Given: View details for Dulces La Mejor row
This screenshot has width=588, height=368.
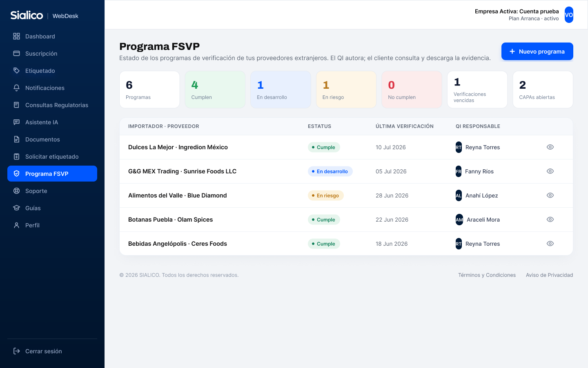Looking at the screenshot, I should [x=550, y=147].
